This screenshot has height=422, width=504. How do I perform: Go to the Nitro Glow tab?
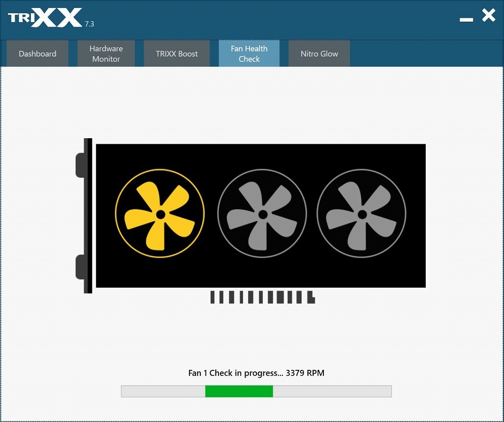319,54
